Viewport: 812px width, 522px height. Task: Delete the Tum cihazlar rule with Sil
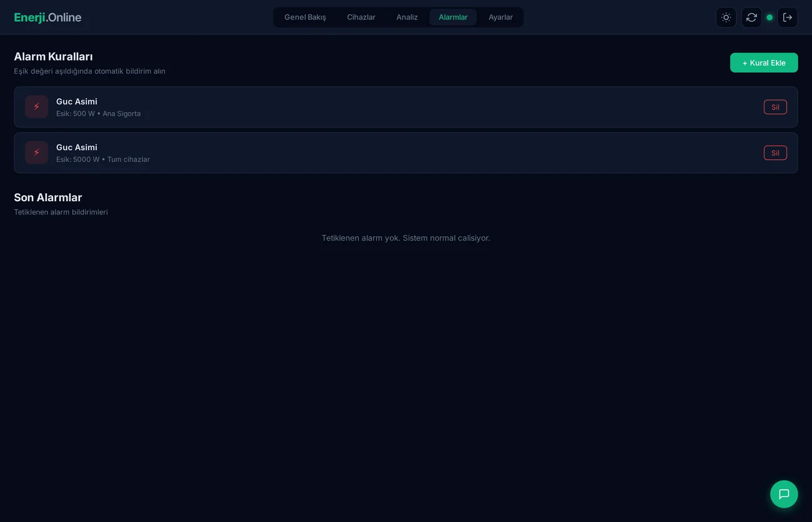[775, 152]
